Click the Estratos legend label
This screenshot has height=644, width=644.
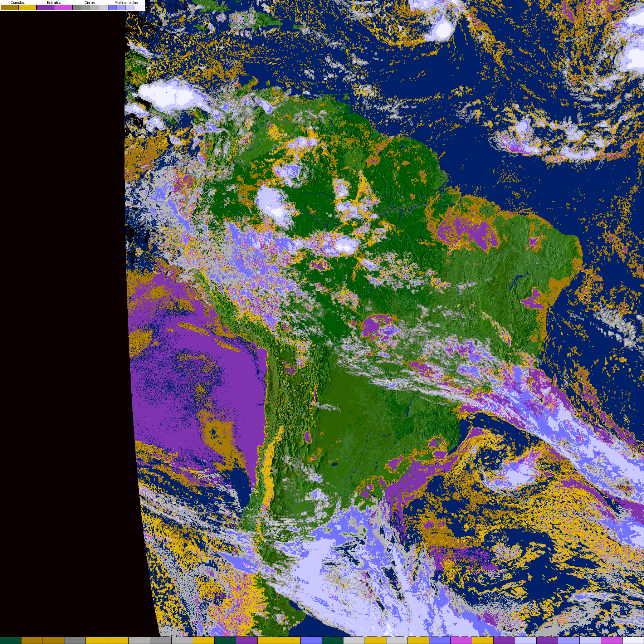[54, 3]
